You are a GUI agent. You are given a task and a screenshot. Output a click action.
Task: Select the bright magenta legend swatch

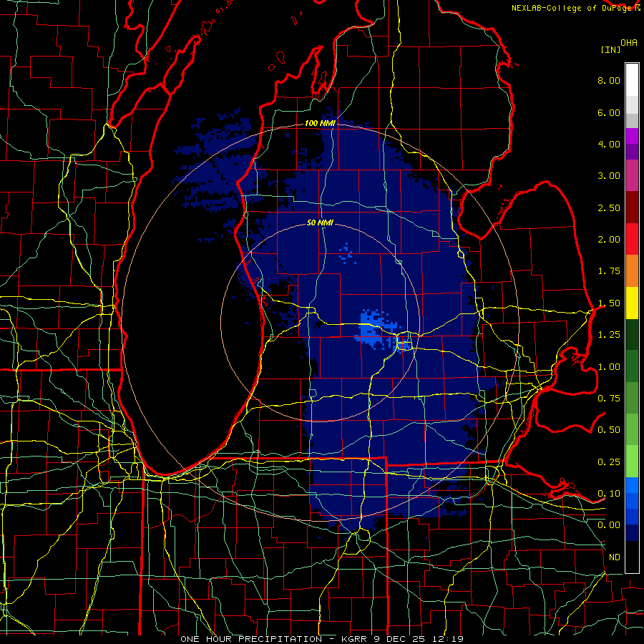click(x=632, y=136)
